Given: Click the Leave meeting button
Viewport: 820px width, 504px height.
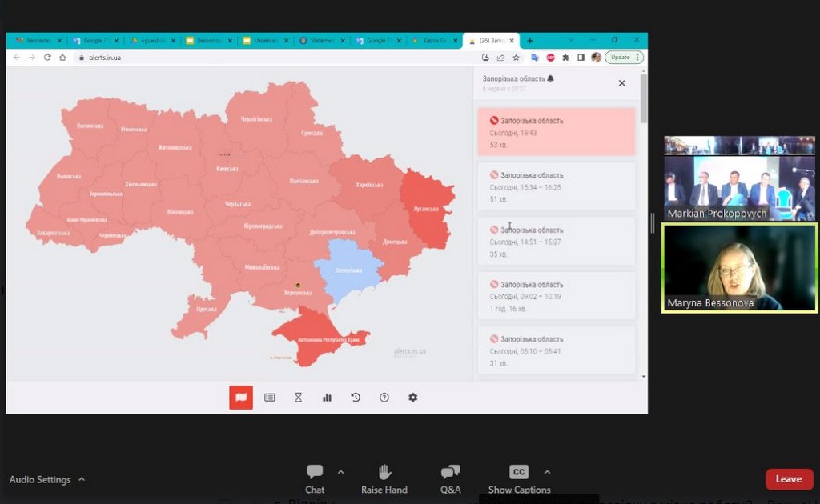Looking at the screenshot, I should point(788,479).
